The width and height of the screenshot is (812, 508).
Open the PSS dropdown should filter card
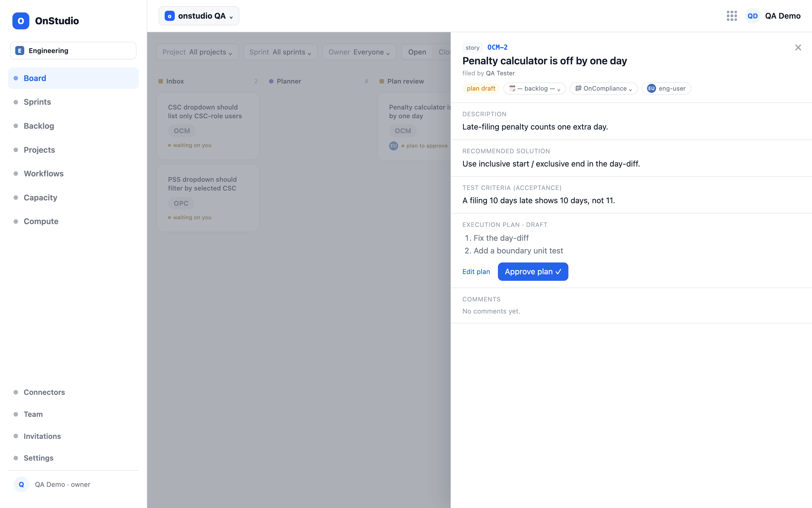click(208, 198)
